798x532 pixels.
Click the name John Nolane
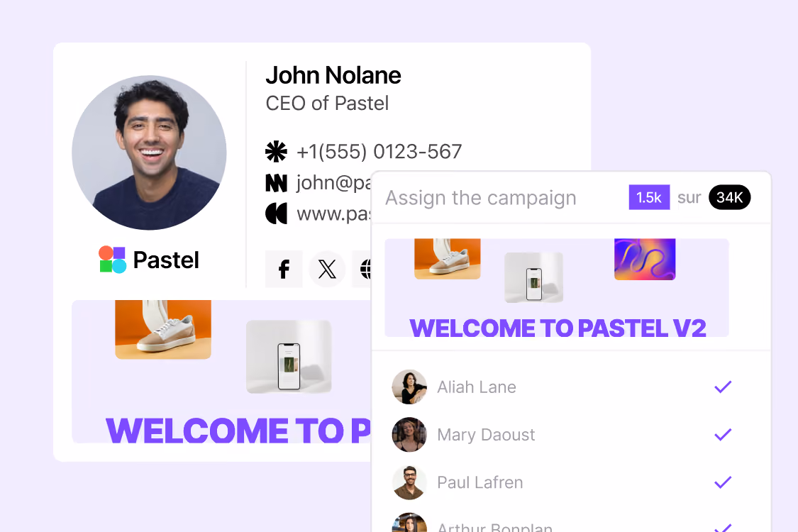tap(333, 75)
